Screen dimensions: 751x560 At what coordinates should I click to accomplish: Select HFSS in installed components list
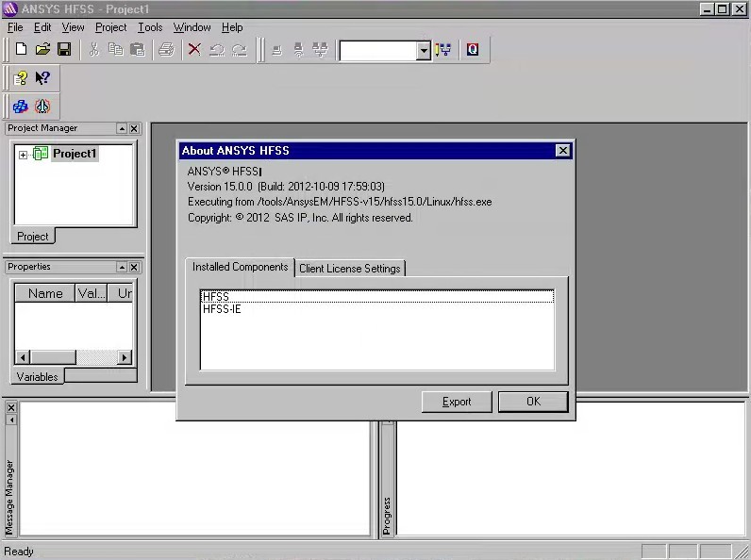click(377, 297)
